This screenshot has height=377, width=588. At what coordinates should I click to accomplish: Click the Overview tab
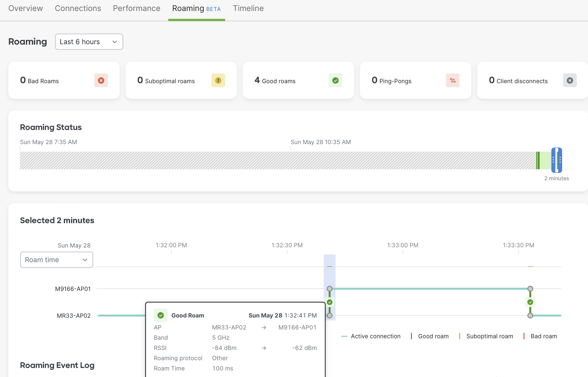tap(25, 8)
